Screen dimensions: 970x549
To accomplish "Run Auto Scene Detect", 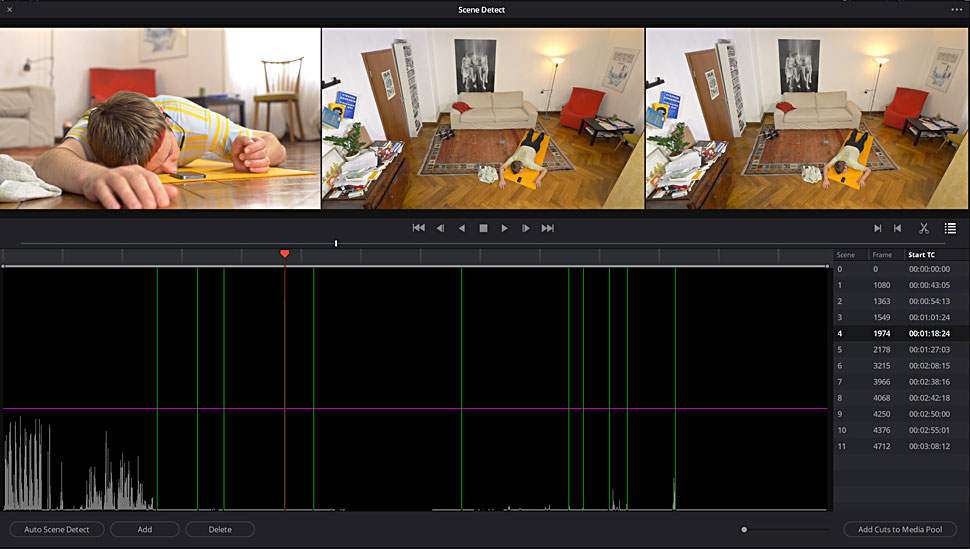I will (57, 529).
